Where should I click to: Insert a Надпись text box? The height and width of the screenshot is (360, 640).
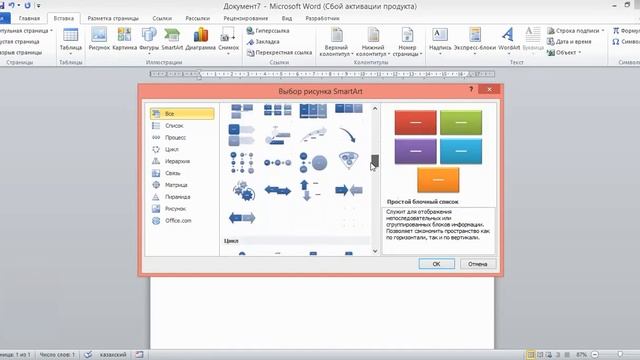440,41
